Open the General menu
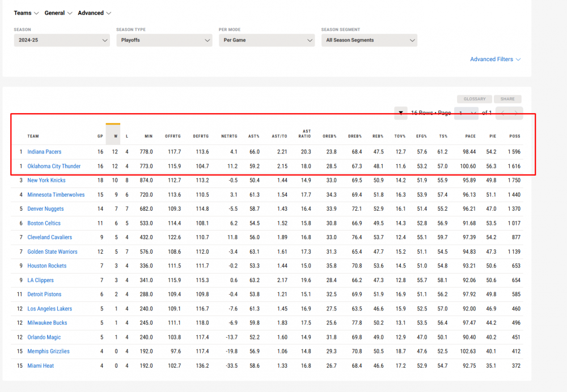 pyautogui.click(x=58, y=13)
